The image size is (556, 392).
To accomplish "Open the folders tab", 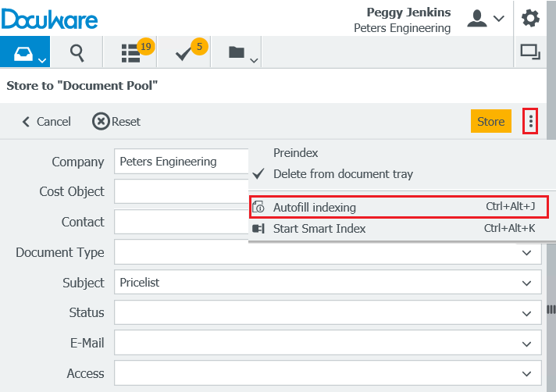I will (x=237, y=52).
